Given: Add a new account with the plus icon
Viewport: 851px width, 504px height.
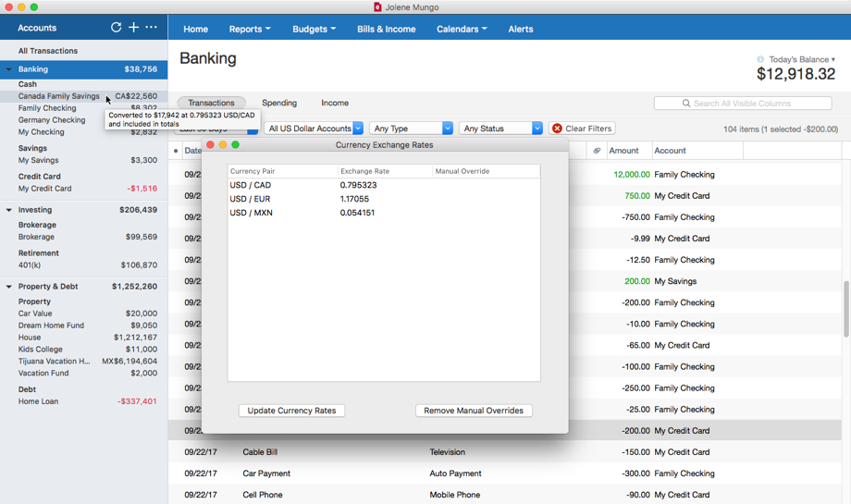Looking at the screenshot, I should (133, 27).
